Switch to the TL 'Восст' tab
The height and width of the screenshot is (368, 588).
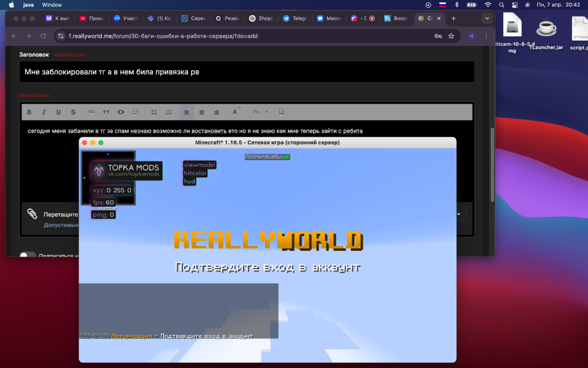pos(396,18)
